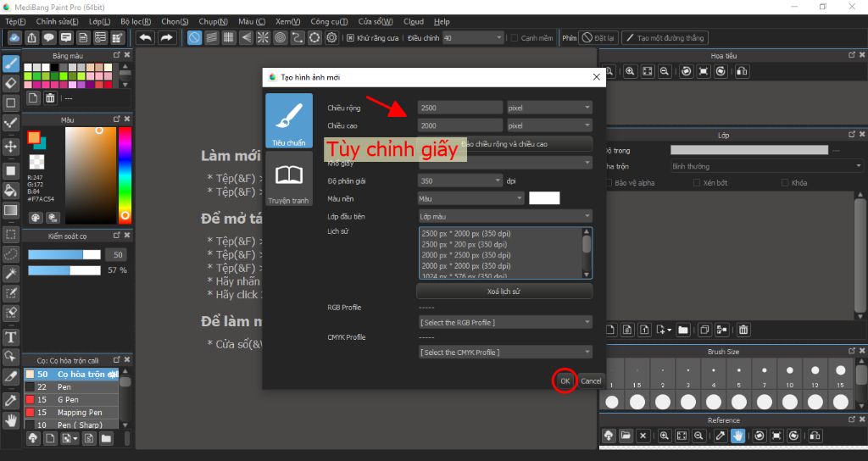Select the Gradient tool

pyautogui.click(x=10, y=210)
